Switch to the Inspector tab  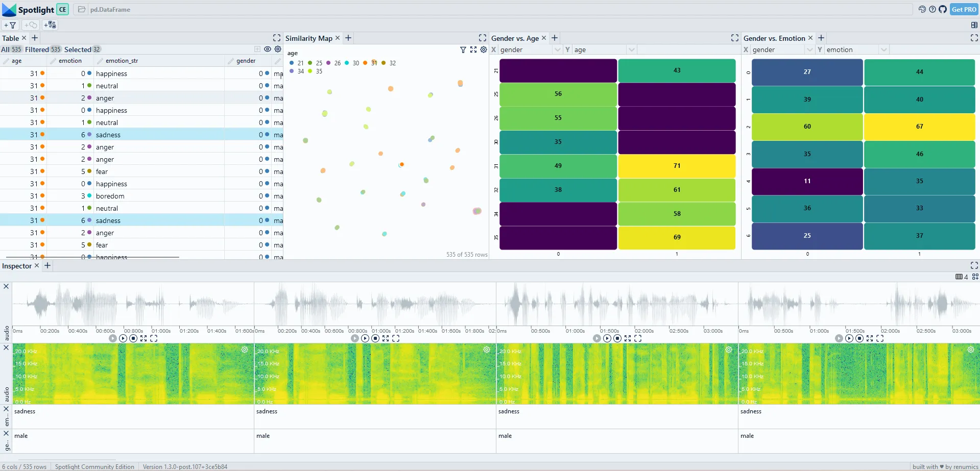coord(17,266)
